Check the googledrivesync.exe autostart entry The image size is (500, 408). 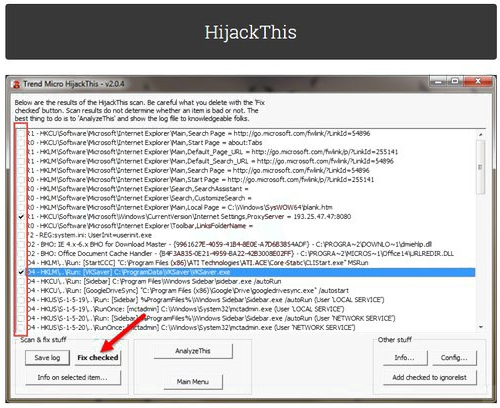click(21, 290)
